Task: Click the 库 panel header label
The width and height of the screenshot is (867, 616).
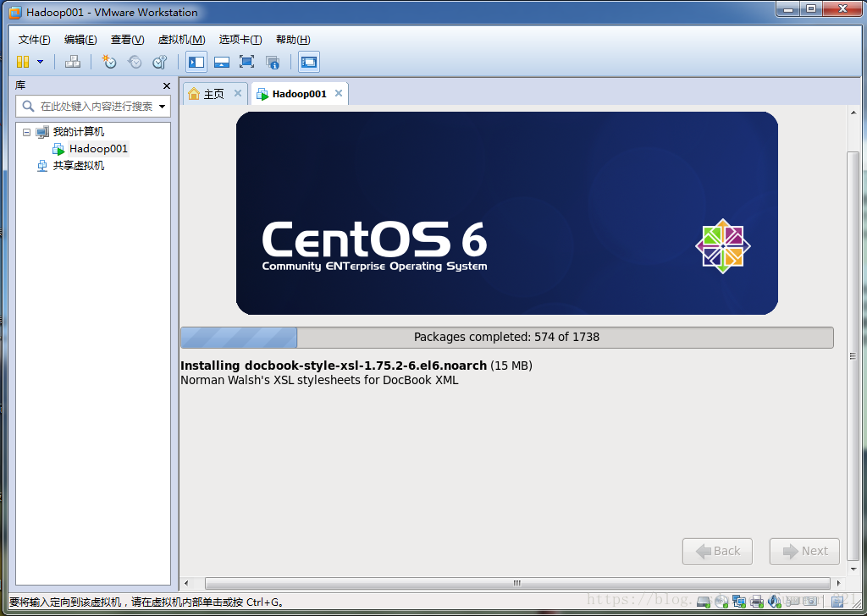Action: (x=20, y=85)
